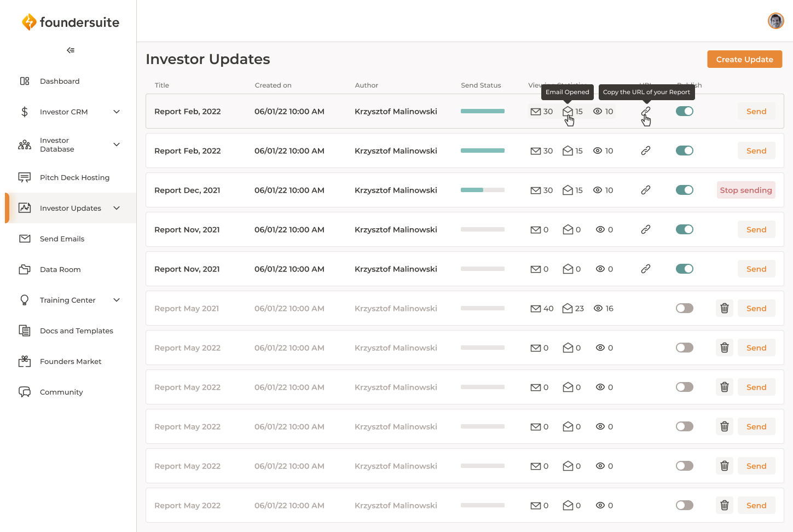Enable publishing for Report May 2021

[x=684, y=308]
